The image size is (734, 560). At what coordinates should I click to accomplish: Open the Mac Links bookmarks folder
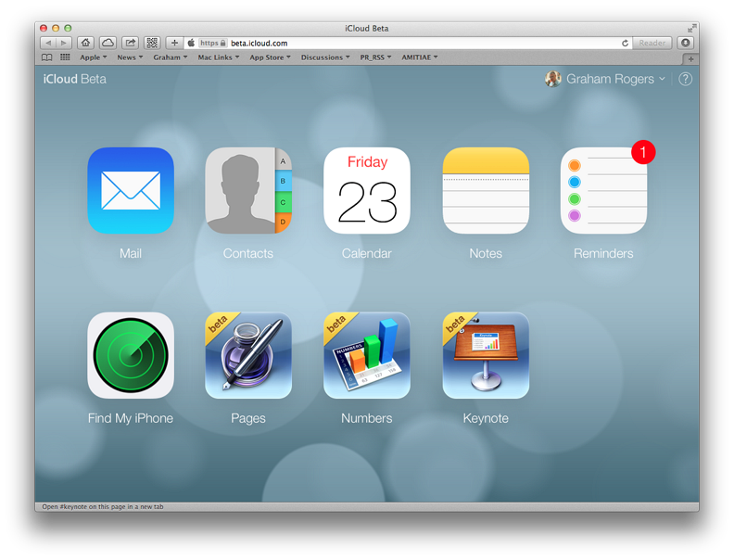(x=219, y=57)
